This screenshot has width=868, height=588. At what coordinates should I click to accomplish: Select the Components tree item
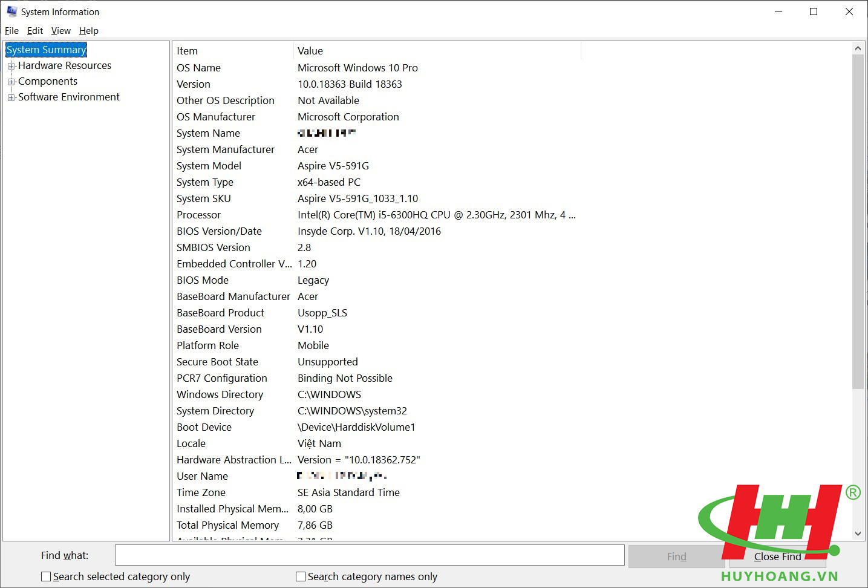click(48, 81)
